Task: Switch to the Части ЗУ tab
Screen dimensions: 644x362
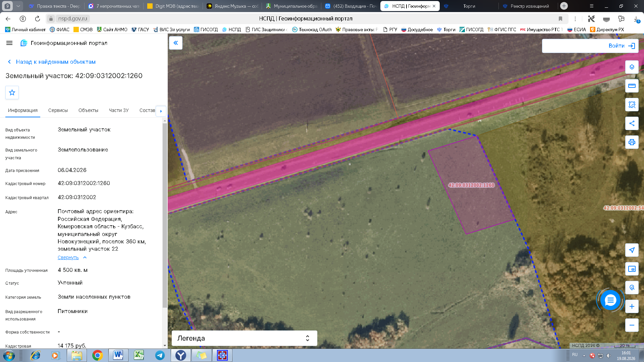Action: pyautogui.click(x=119, y=110)
